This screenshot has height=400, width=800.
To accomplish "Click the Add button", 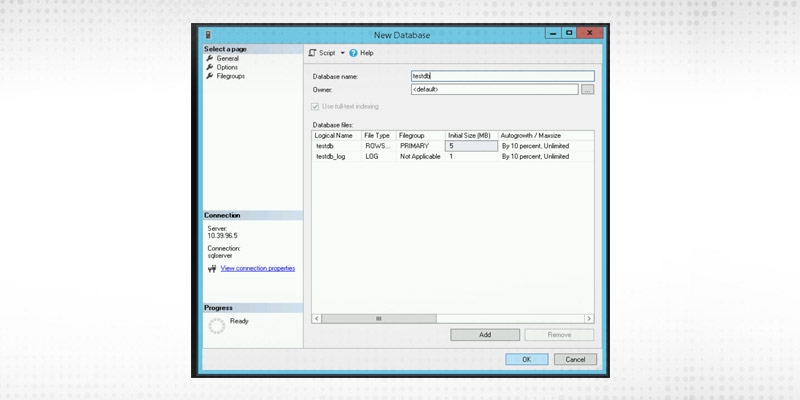I will [x=485, y=335].
